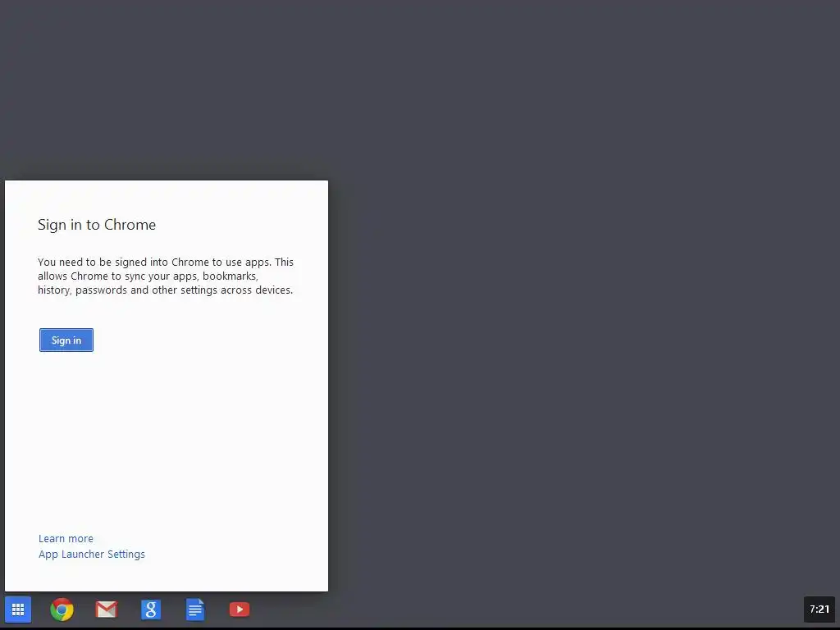Screen dimensions: 840x630
Task: Open the Learn more link
Action: click(66, 538)
